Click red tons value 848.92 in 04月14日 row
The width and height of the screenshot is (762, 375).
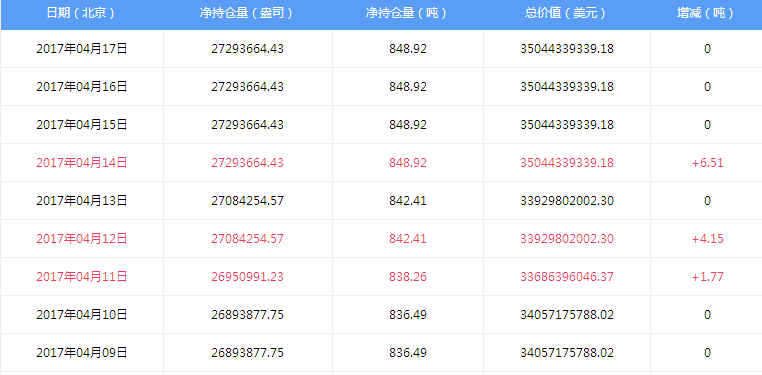pyautogui.click(x=408, y=163)
